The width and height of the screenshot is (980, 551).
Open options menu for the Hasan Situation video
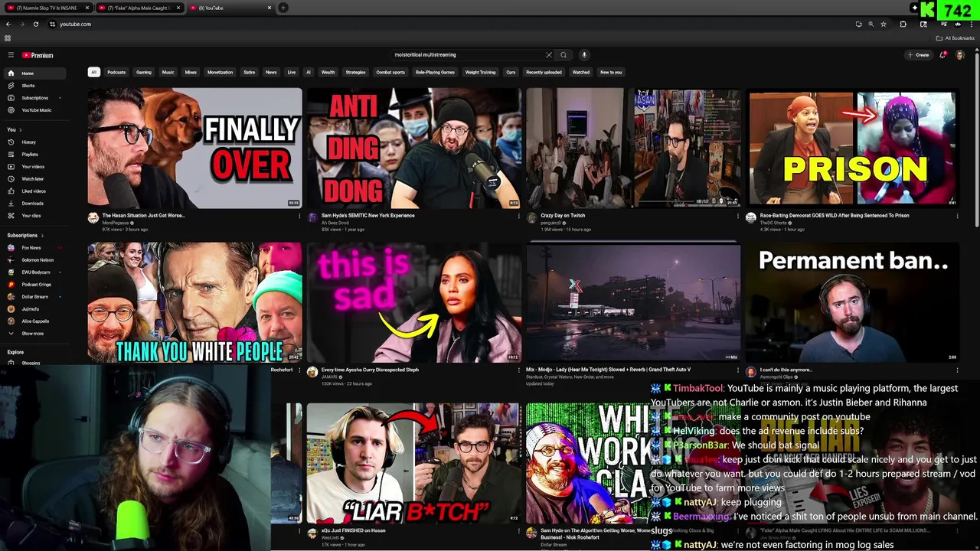click(299, 217)
